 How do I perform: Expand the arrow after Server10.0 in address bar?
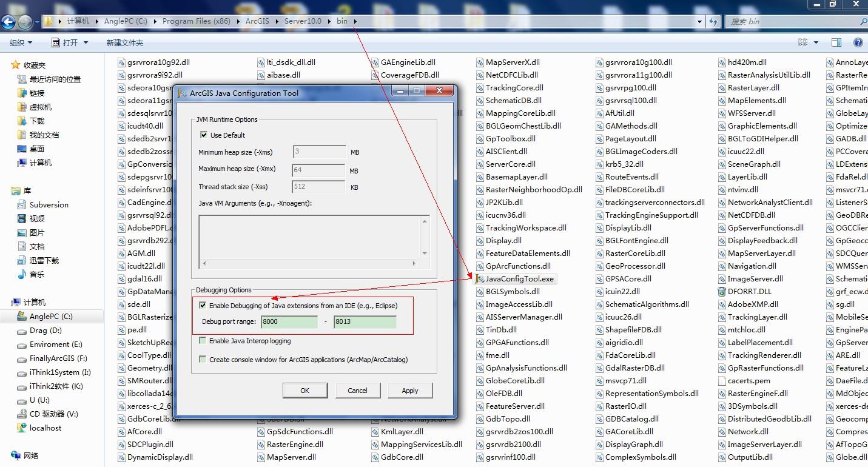pyautogui.click(x=329, y=21)
